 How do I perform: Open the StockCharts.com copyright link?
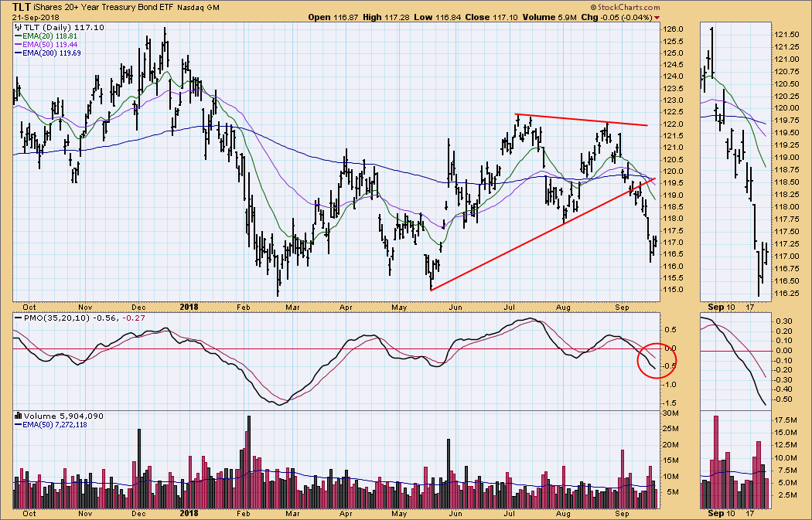625,7
